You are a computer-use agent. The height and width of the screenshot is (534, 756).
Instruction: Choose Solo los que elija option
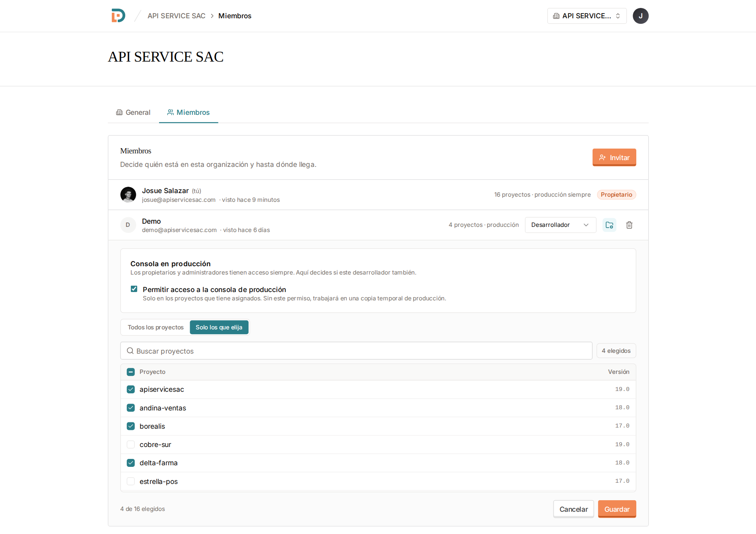[x=219, y=327]
